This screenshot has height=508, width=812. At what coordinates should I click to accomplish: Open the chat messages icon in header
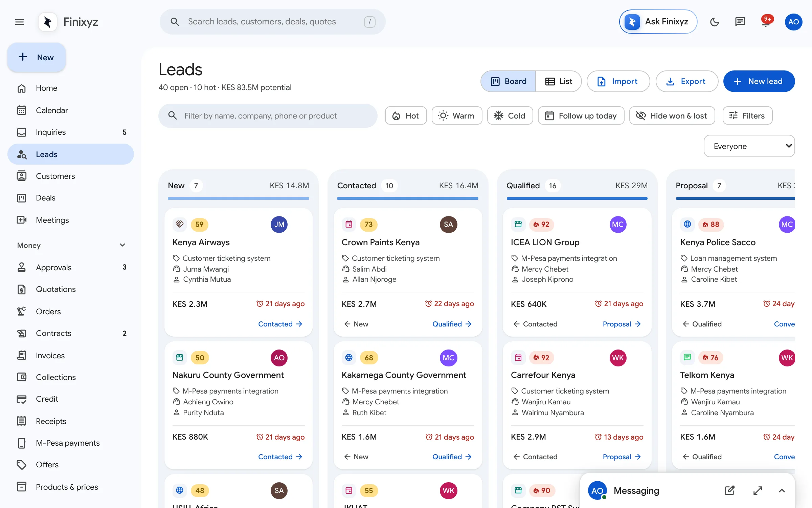(740, 22)
